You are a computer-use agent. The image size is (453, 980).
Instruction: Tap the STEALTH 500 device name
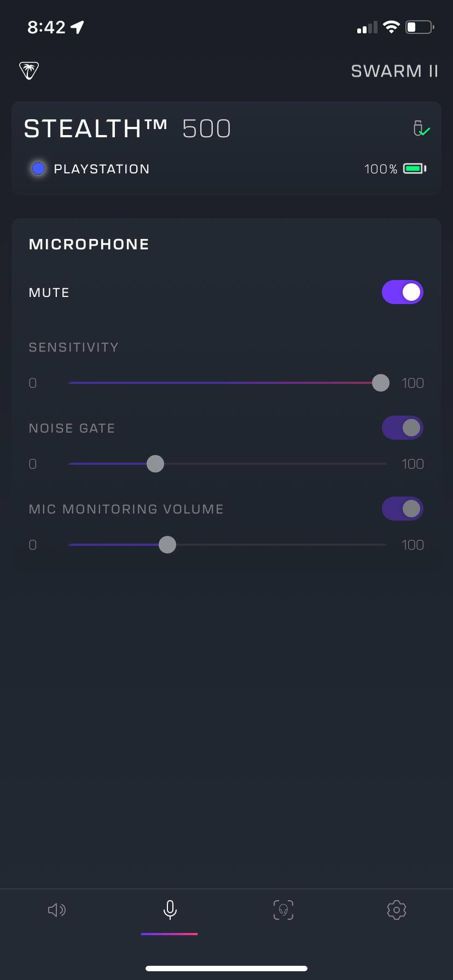coord(127,129)
